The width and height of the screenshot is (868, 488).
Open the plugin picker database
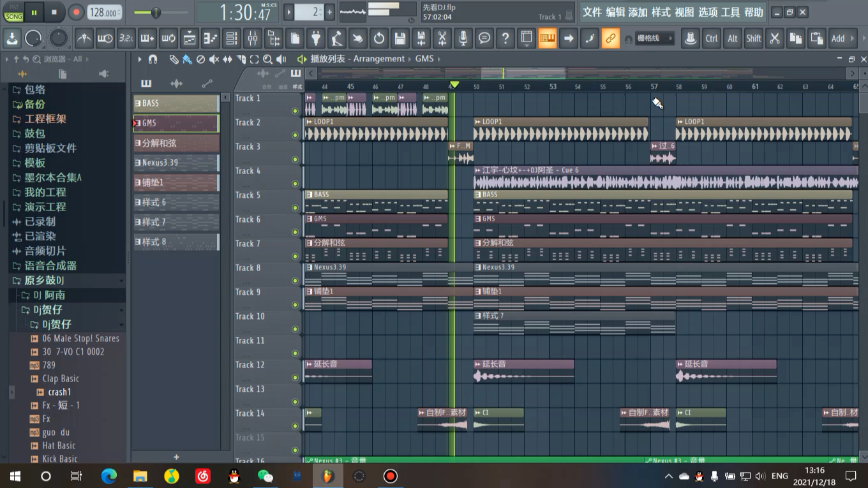pos(316,38)
